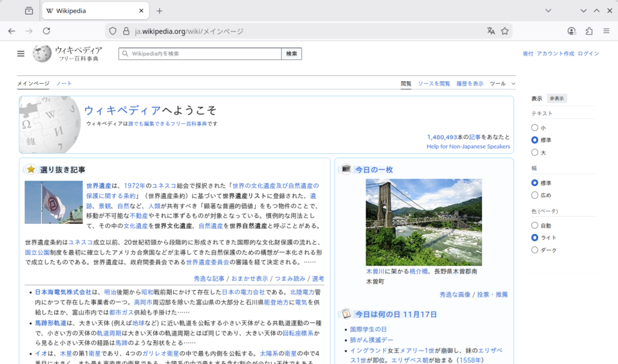Select text size 小 radio button

(x=535, y=127)
